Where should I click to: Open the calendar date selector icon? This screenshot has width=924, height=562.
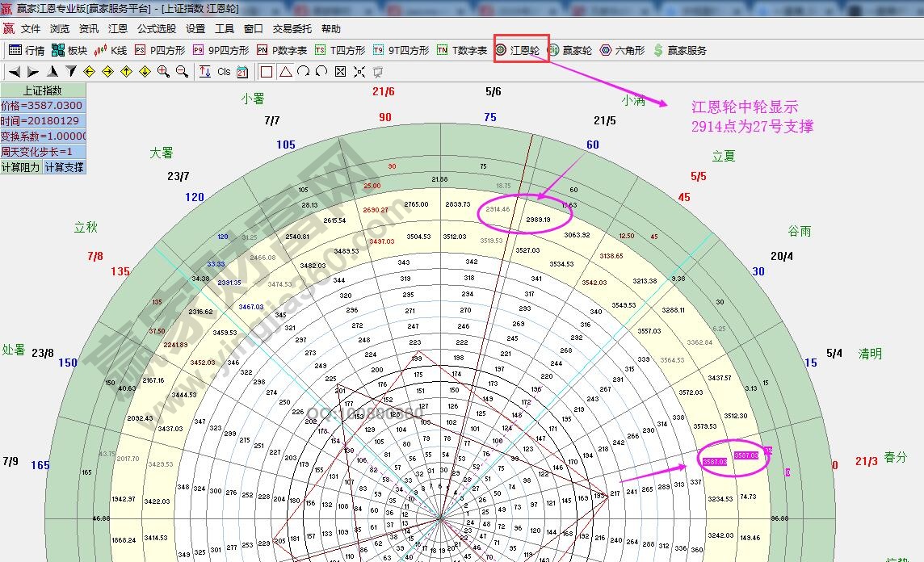point(242,71)
